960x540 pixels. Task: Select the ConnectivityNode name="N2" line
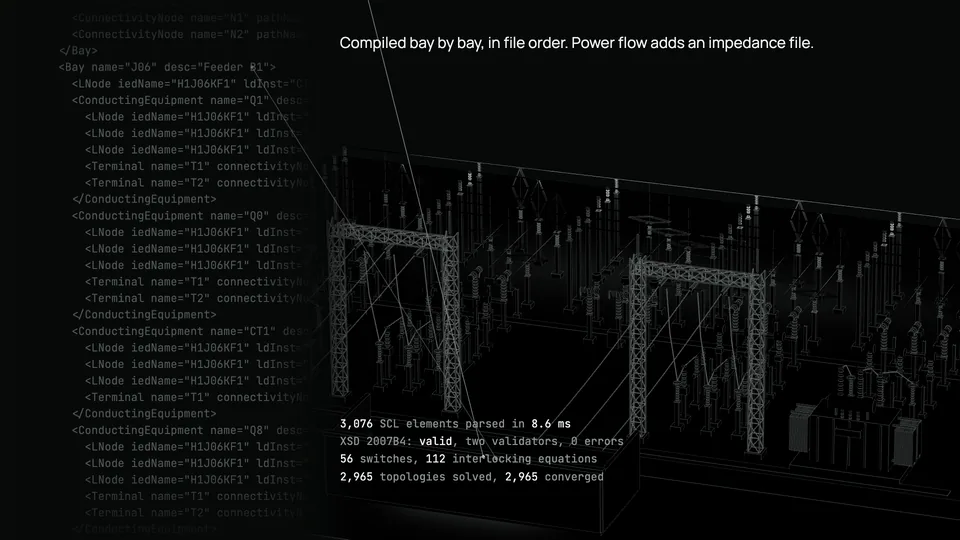pyautogui.click(x=189, y=34)
